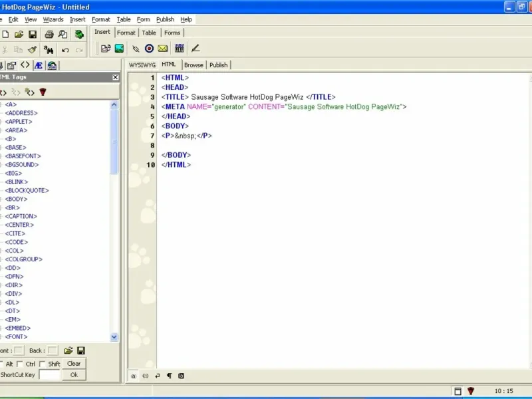Viewport: 532px width, 399px height.
Task: Open the Help menu
Action: 186,19
